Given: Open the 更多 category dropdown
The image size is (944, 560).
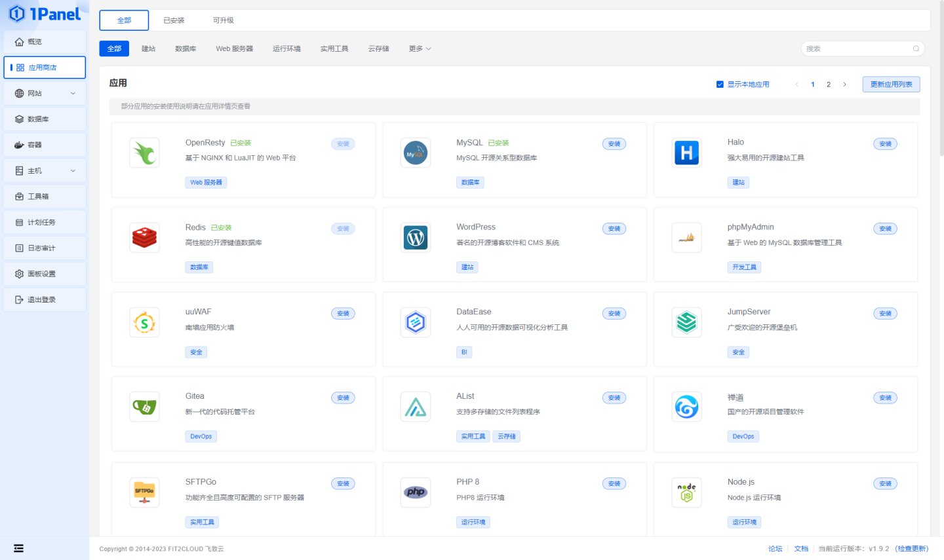Looking at the screenshot, I should [420, 48].
